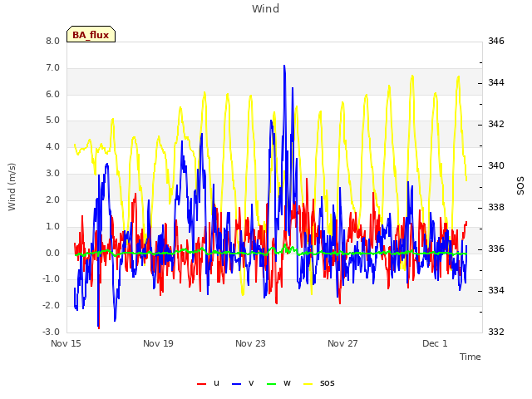Click the 338 right axis value
Viewport: 532px width, 399px height.
tap(496, 207)
